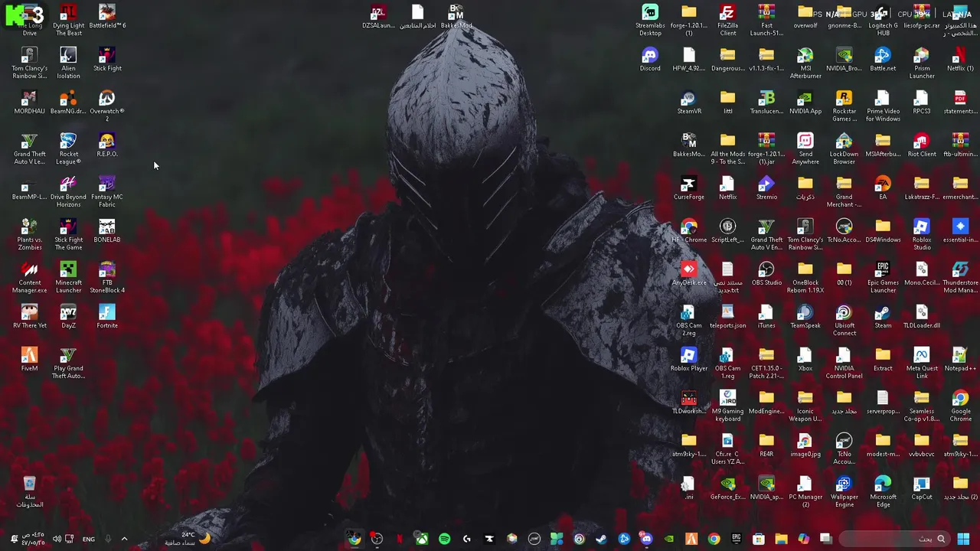The height and width of the screenshot is (551, 980).
Task: Open the volume control in the tray
Action: [56, 539]
